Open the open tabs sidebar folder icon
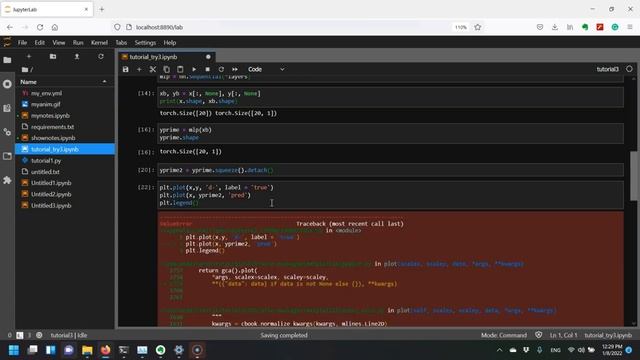 (7, 156)
